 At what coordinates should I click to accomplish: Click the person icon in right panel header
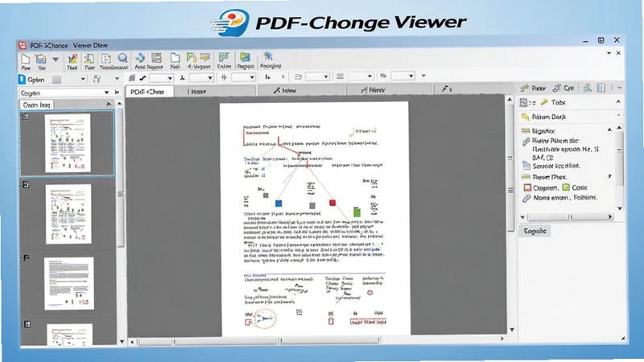588,88
